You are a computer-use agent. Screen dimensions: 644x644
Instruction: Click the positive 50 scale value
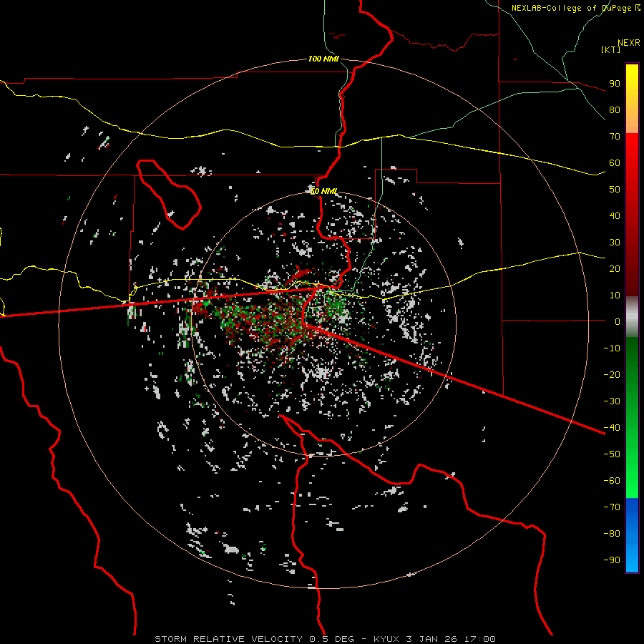click(x=615, y=190)
